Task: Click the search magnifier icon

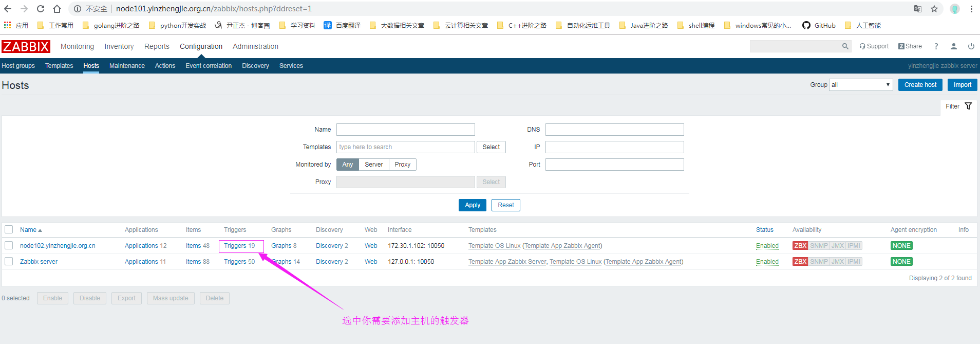Action: [x=845, y=46]
